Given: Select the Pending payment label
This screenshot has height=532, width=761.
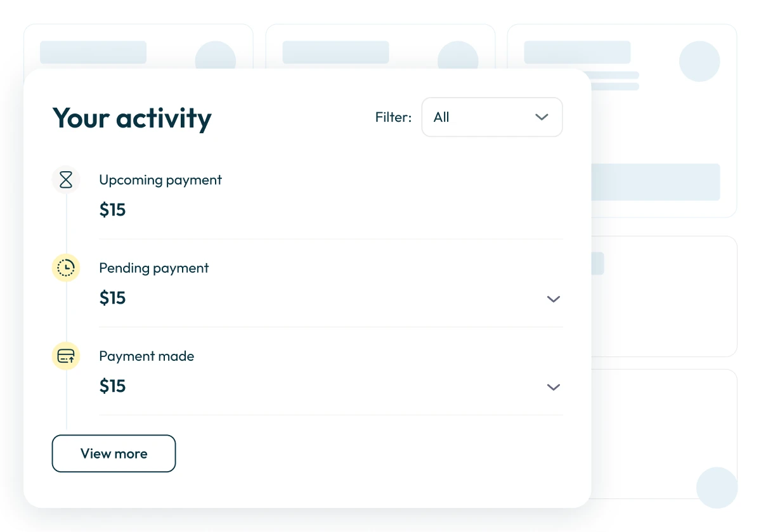Looking at the screenshot, I should [154, 268].
